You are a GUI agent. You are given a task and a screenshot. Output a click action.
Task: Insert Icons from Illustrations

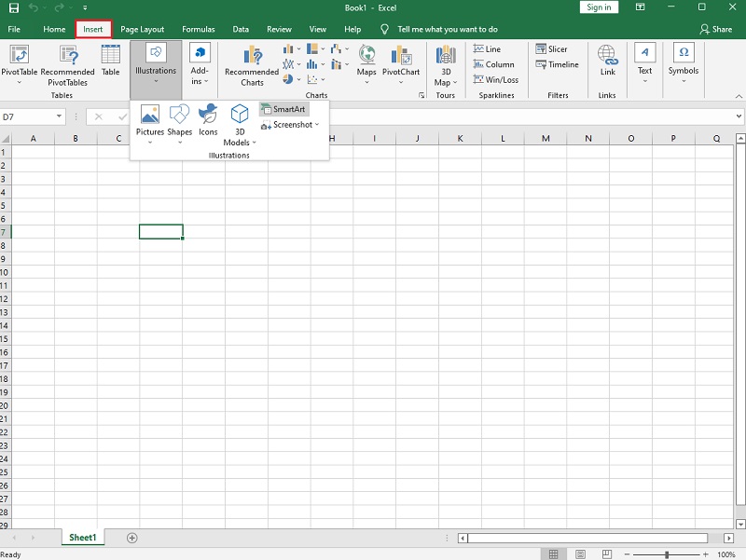click(x=208, y=120)
